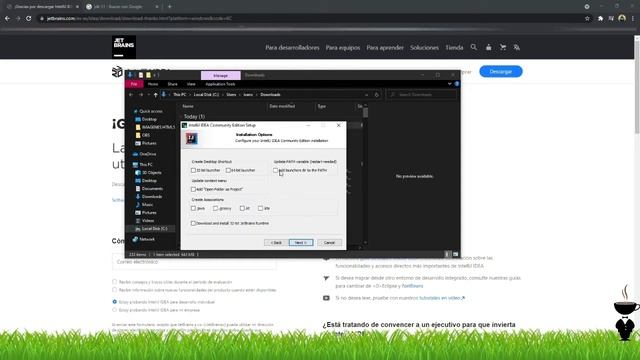
Task: Open OneDrive in Explorer sidebar
Action: (x=147, y=154)
